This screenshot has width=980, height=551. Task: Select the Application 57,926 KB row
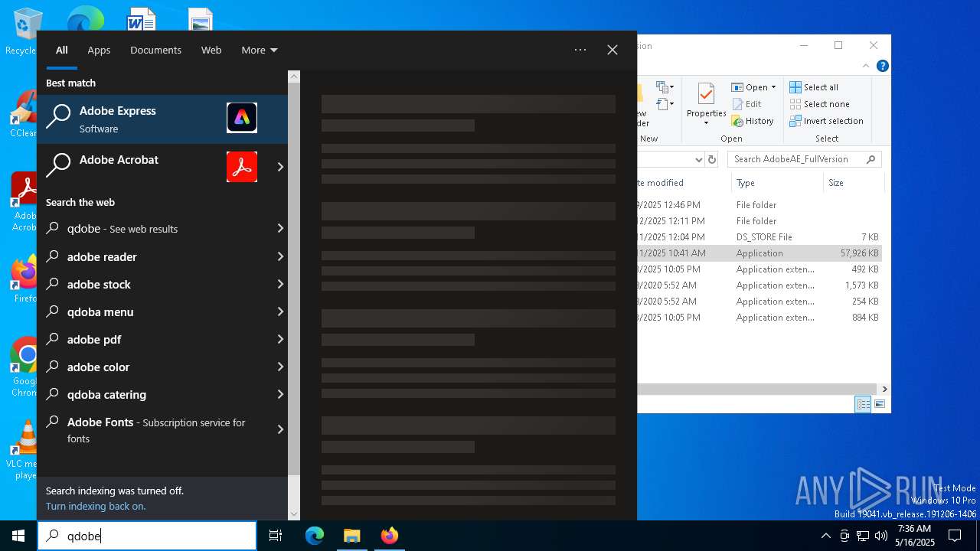point(759,253)
